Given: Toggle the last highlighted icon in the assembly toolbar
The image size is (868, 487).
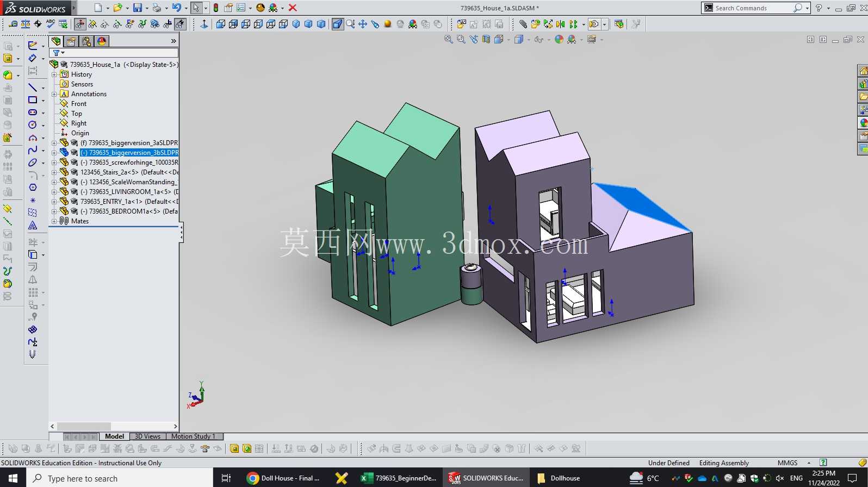Looking at the screenshot, I should coord(181,24).
